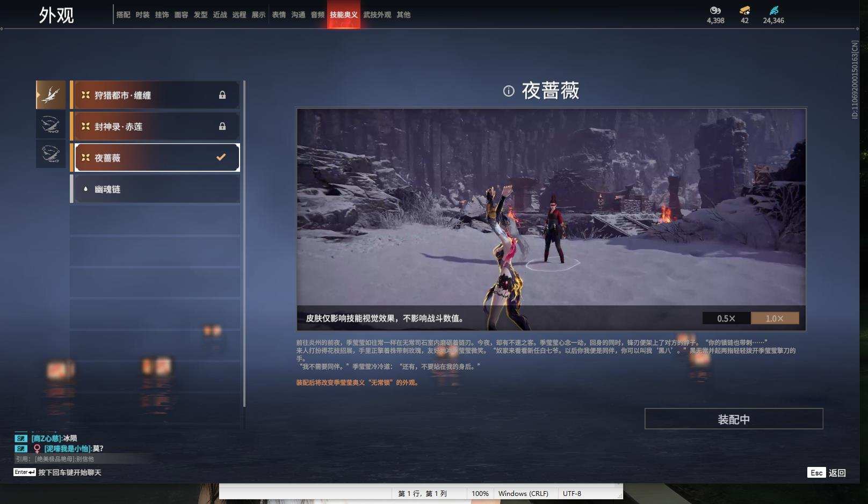The height and width of the screenshot is (504, 868).
Task: Click the 按下回车键开始聊天 chat prompt
Action: [x=70, y=472]
